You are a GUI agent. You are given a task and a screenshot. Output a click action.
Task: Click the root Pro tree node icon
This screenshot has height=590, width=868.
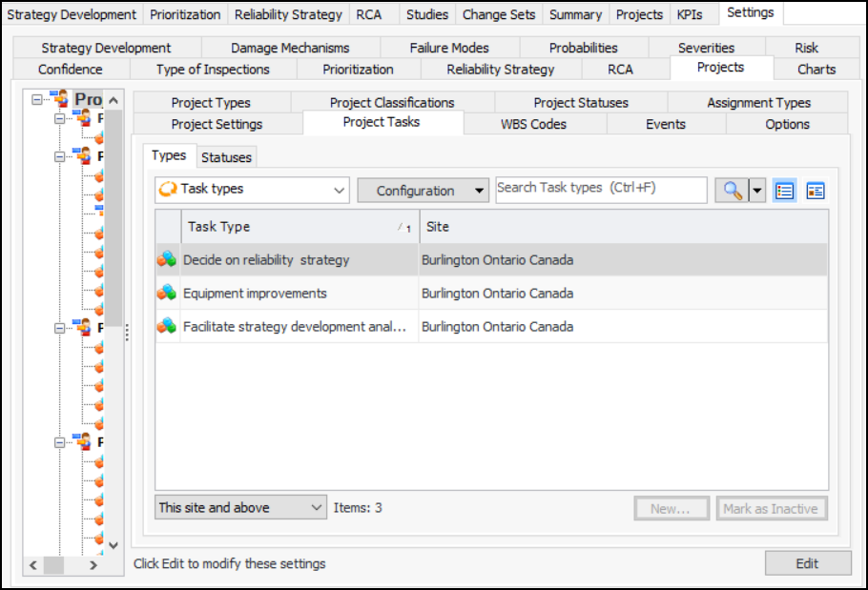point(60,99)
